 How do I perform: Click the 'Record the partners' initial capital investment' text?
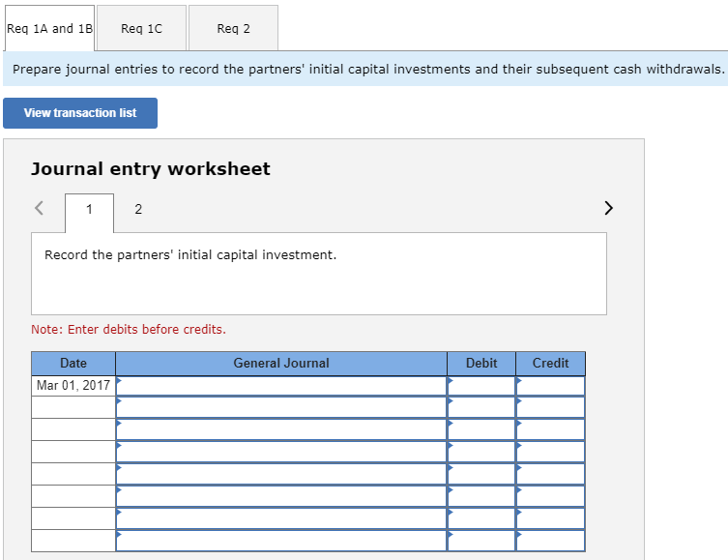[190, 255]
